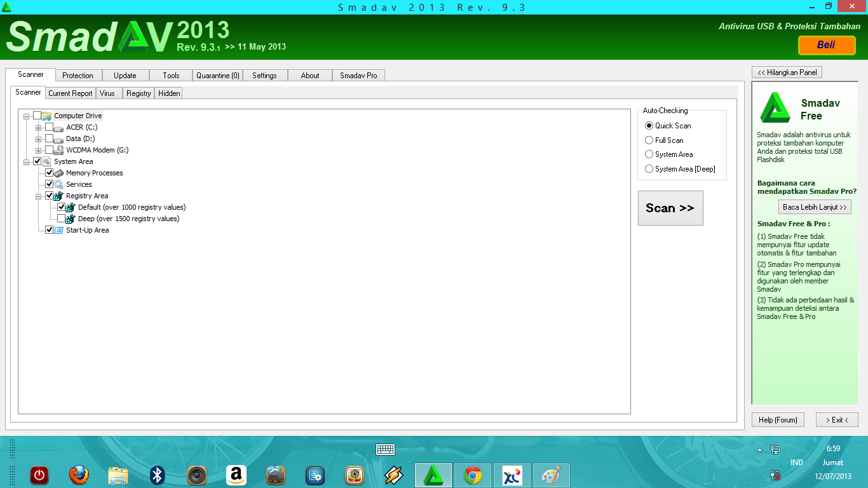Start scanning with the Scan >> button
The height and width of the screenshot is (488, 868).
(670, 208)
